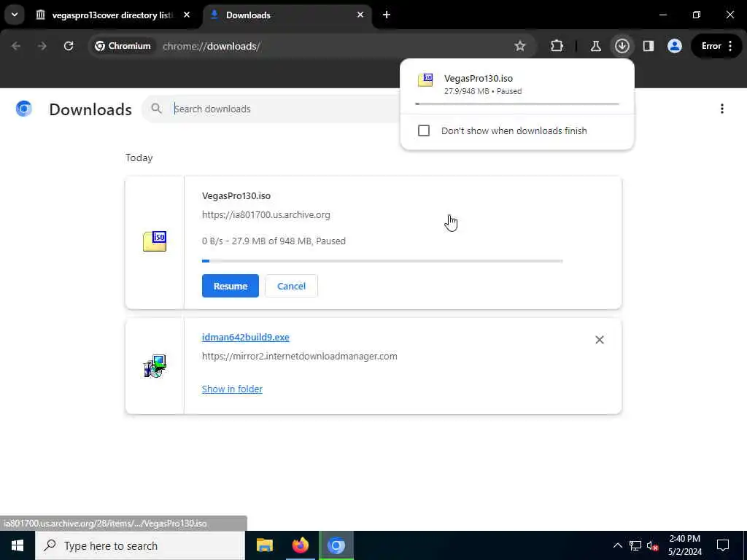
Task: Open the Chrome Labs flask icon
Action: [595, 46]
